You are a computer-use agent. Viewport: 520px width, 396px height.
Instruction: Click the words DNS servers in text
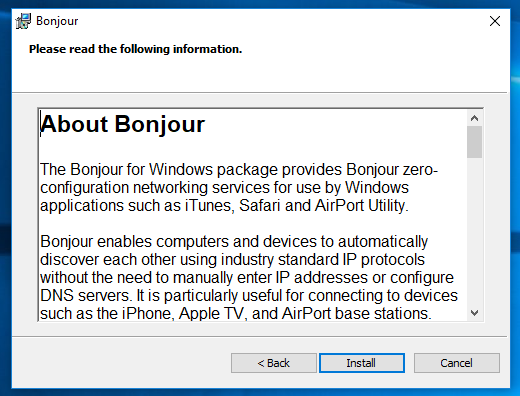pos(84,295)
